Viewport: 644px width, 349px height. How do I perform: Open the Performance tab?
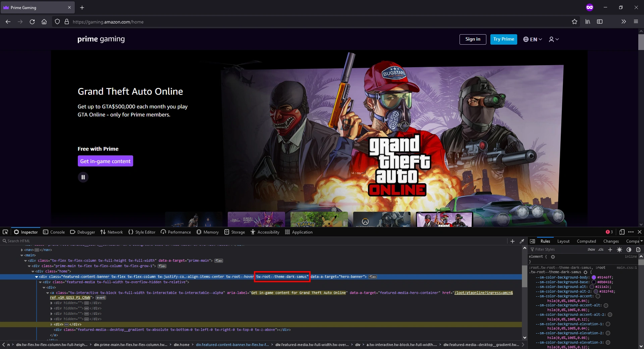(x=176, y=232)
